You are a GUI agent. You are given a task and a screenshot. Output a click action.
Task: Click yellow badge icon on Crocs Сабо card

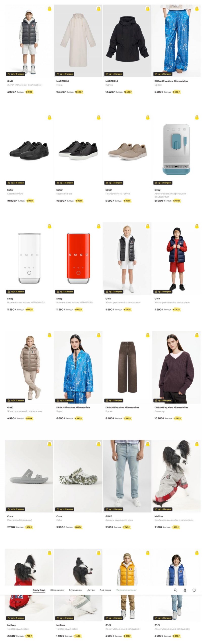pyautogui.click(x=98, y=444)
